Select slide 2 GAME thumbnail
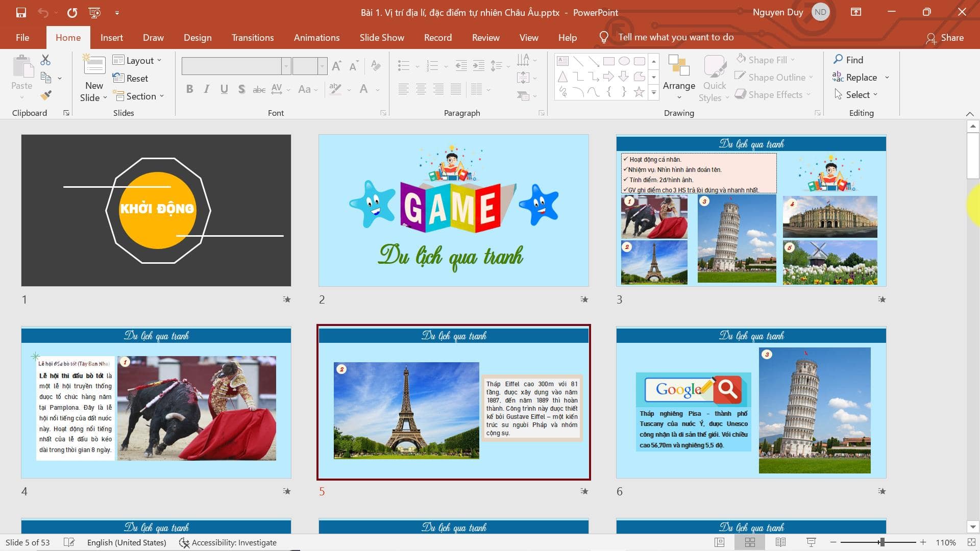The image size is (980, 551). [453, 210]
